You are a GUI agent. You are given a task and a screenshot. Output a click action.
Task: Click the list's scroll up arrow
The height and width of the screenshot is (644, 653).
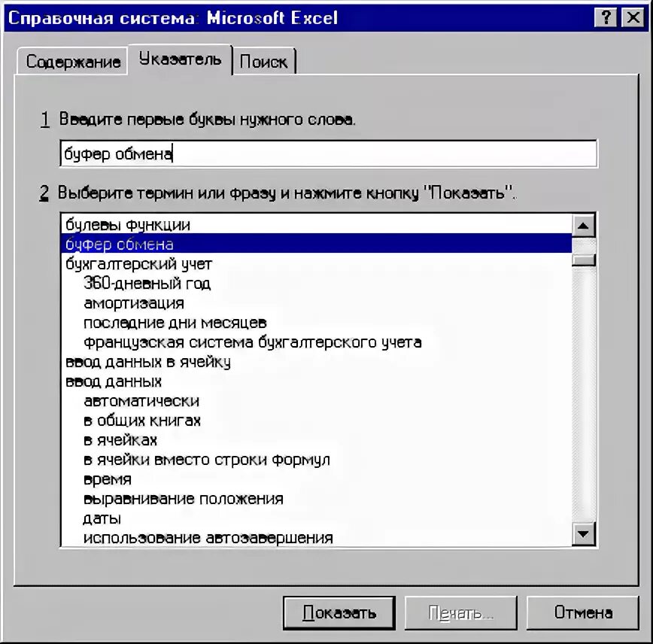point(584,226)
